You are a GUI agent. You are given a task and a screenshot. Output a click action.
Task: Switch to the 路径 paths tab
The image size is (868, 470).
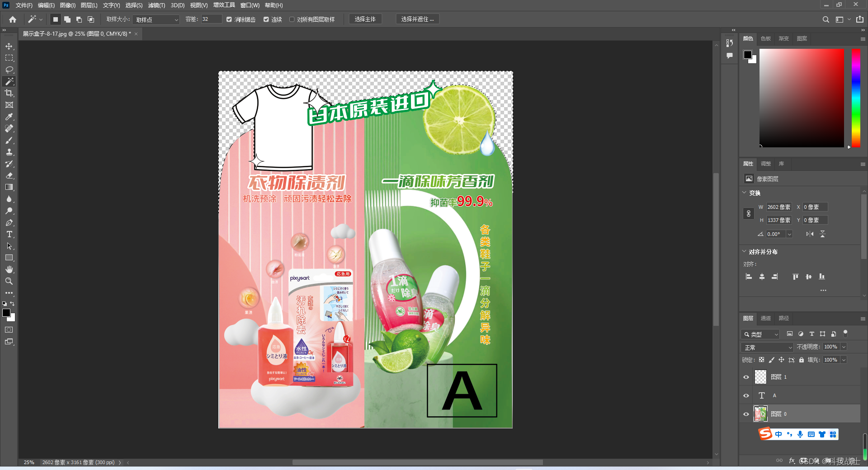(784, 319)
